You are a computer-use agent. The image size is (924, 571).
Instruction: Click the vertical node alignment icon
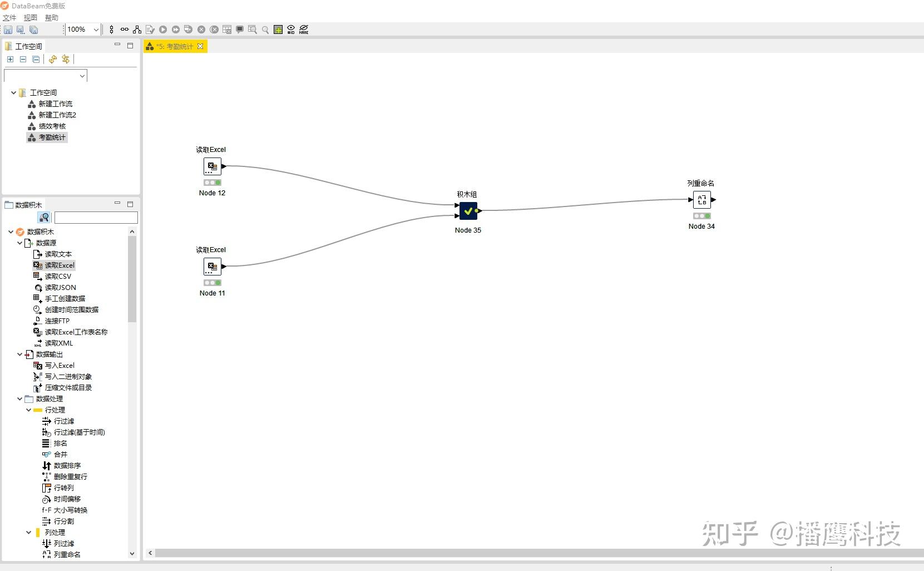point(112,29)
